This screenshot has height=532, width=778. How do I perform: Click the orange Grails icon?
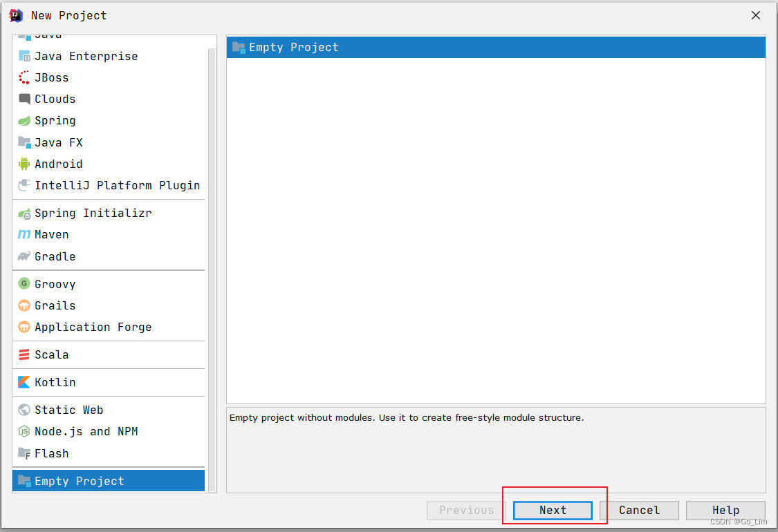coord(24,305)
